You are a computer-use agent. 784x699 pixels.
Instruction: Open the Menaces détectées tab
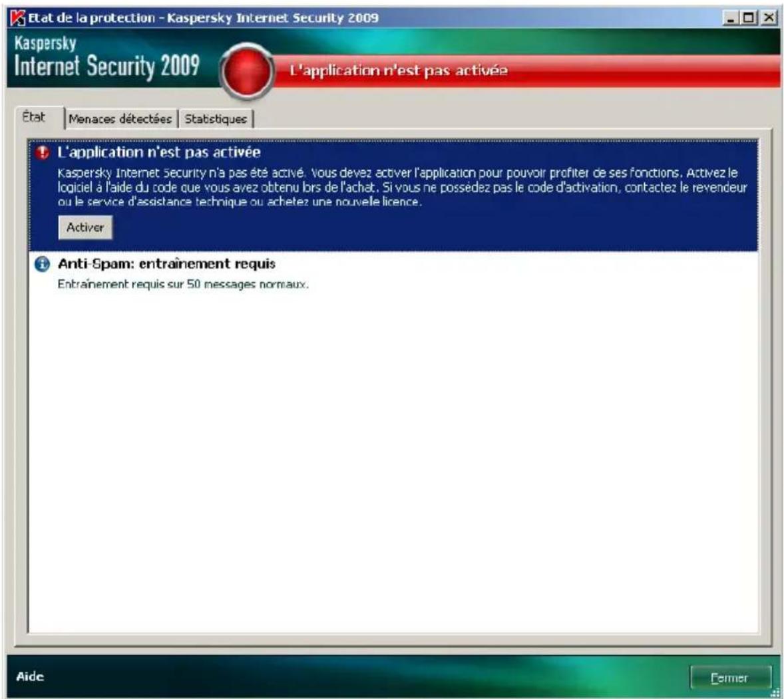(120, 119)
